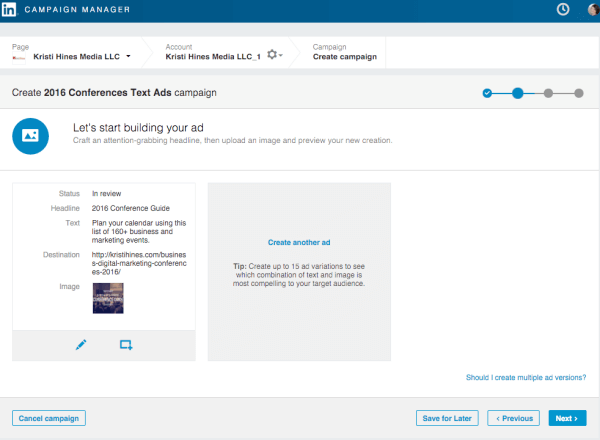
Task: Click the ad image thumbnail
Action: pos(107,299)
